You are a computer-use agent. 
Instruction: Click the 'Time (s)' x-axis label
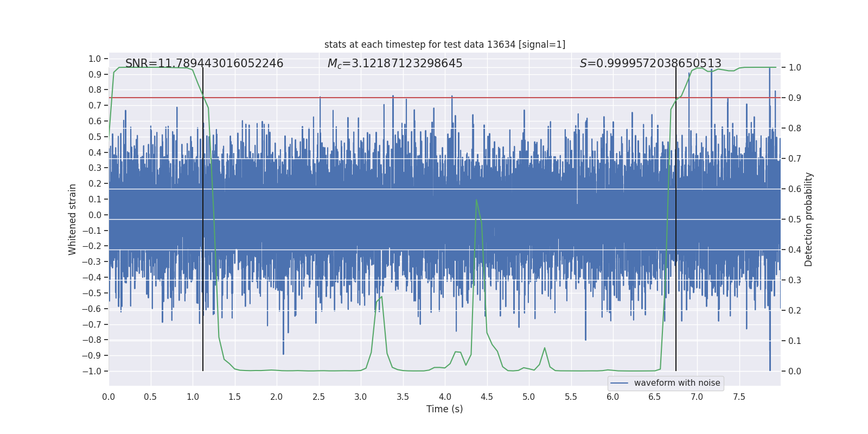click(x=444, y=409)
